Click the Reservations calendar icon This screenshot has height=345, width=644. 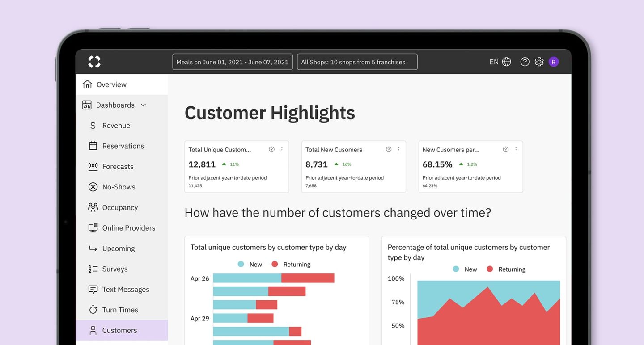tap(93, 146)
